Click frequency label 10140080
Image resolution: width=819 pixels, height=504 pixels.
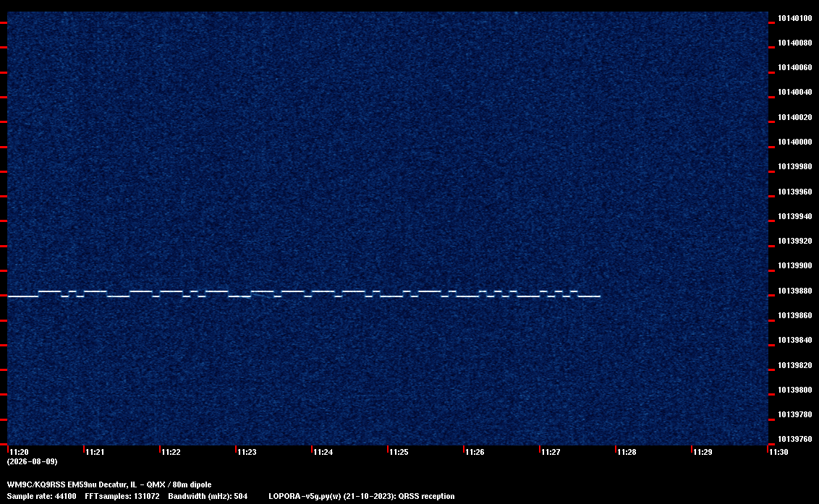pos(795,43)
